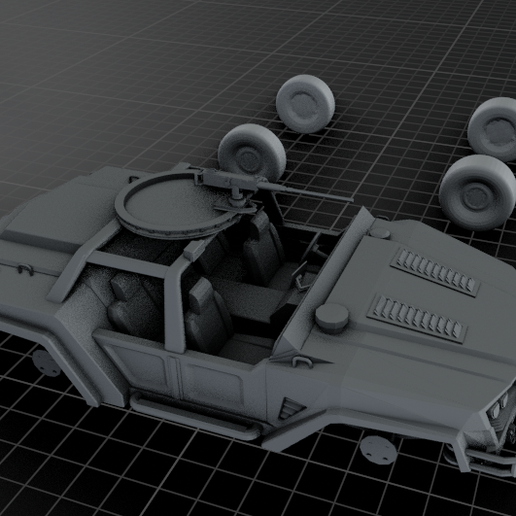Select the detached wheel farthest back on grid

point(305,104)
